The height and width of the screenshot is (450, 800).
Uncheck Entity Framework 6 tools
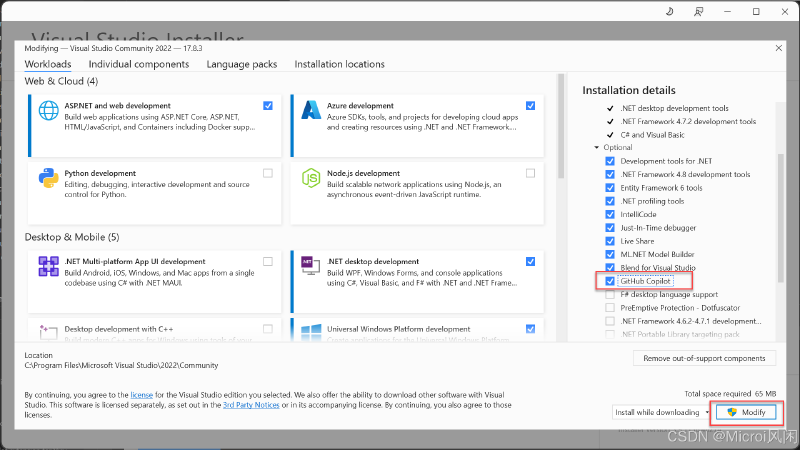610,188
